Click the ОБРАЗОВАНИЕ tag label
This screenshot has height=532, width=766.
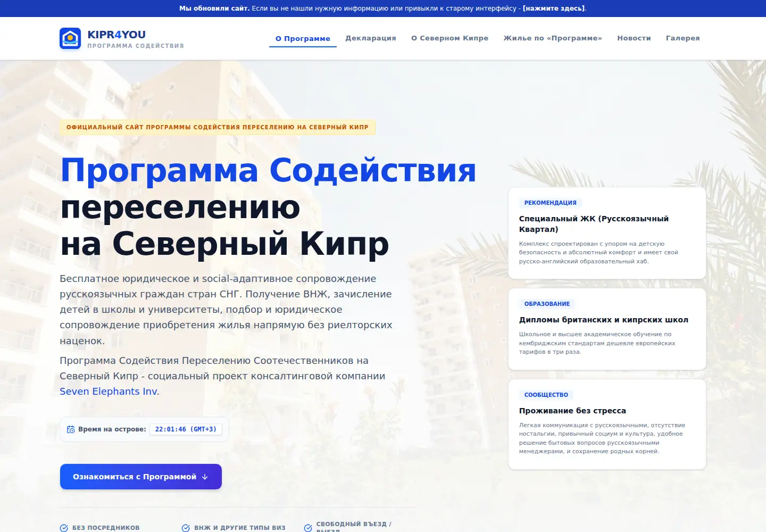click(547, 304)
